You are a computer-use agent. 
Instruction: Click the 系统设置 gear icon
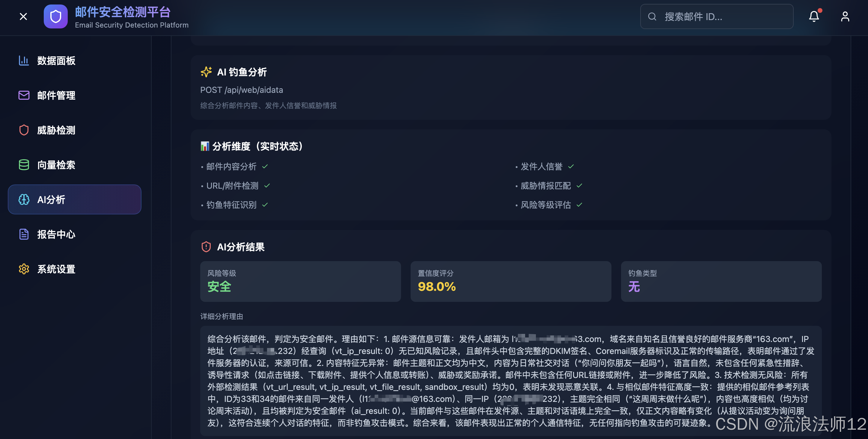[x=24, y=269]
